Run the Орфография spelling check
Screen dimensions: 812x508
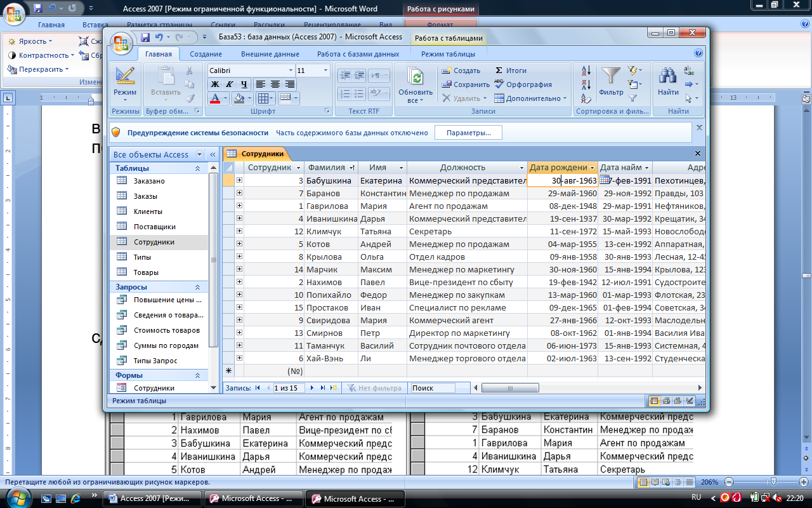[x=523, y=84]
